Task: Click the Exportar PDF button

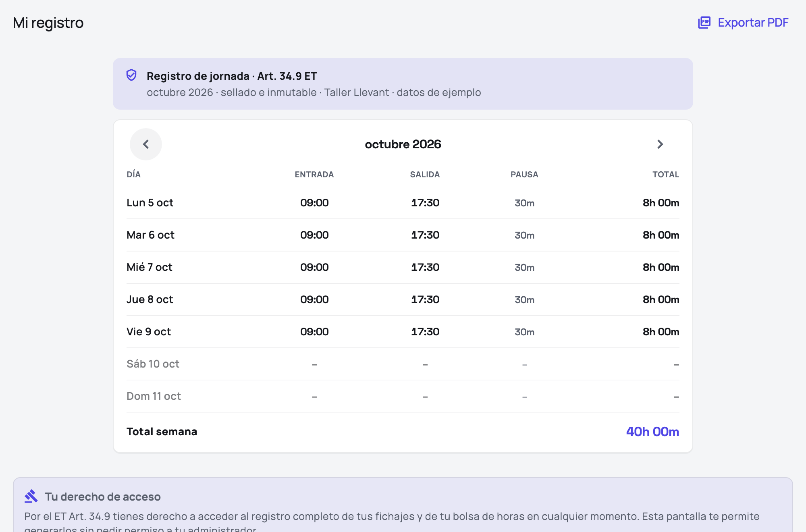Action: 743,23
